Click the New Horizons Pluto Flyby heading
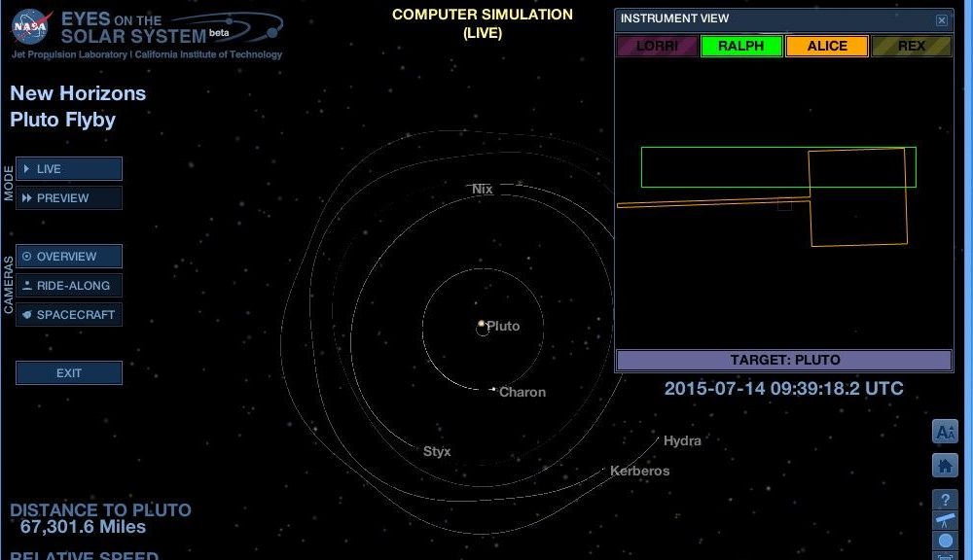This screenshot has width=973, height=560. coord(78,106)
